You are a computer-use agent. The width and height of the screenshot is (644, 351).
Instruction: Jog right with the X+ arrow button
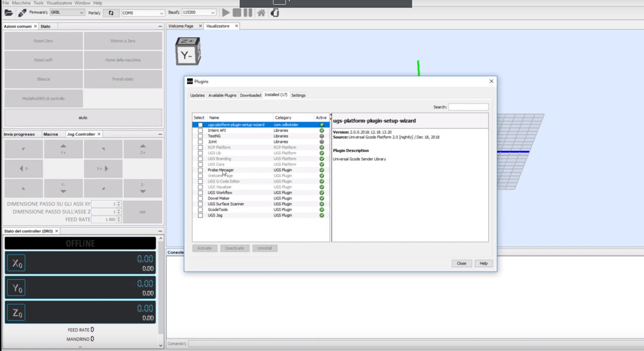[103, 169]
